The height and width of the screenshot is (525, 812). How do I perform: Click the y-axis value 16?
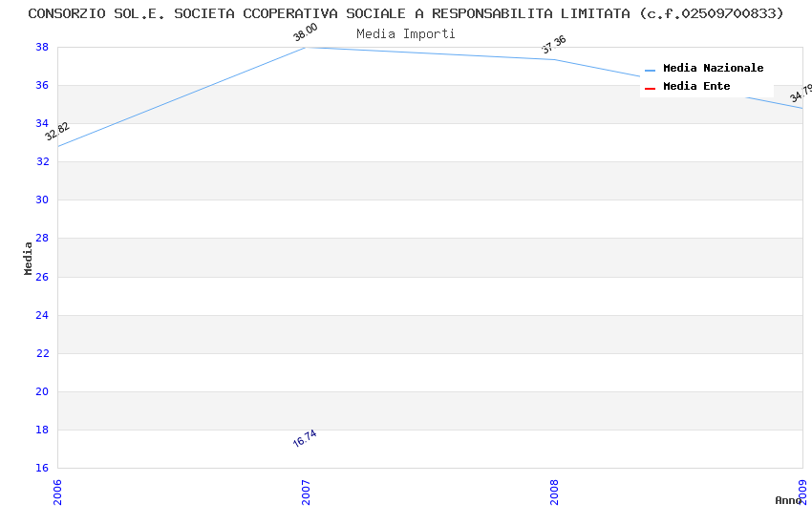tap(42, 468)
